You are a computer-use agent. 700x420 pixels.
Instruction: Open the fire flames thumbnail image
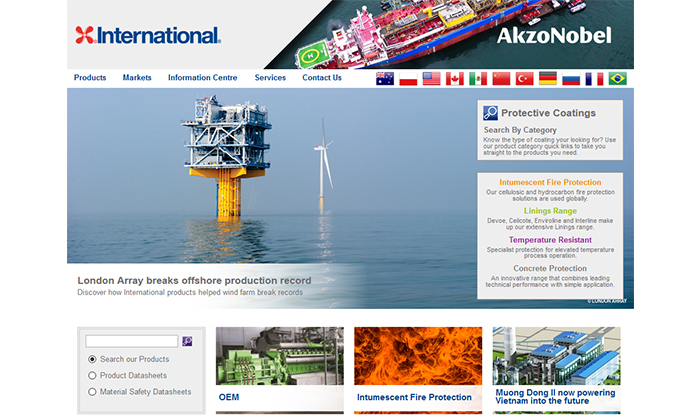[x=418, y=356]
